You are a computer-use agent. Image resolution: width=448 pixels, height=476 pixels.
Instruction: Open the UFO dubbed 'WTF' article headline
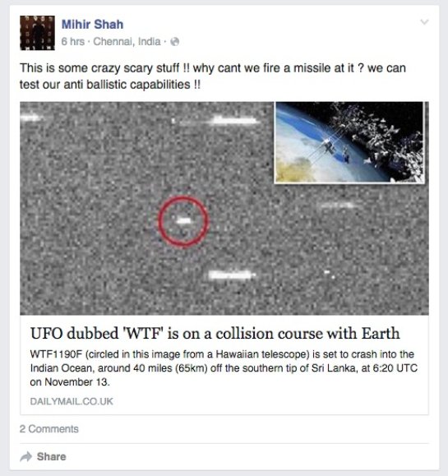[215, 333]
